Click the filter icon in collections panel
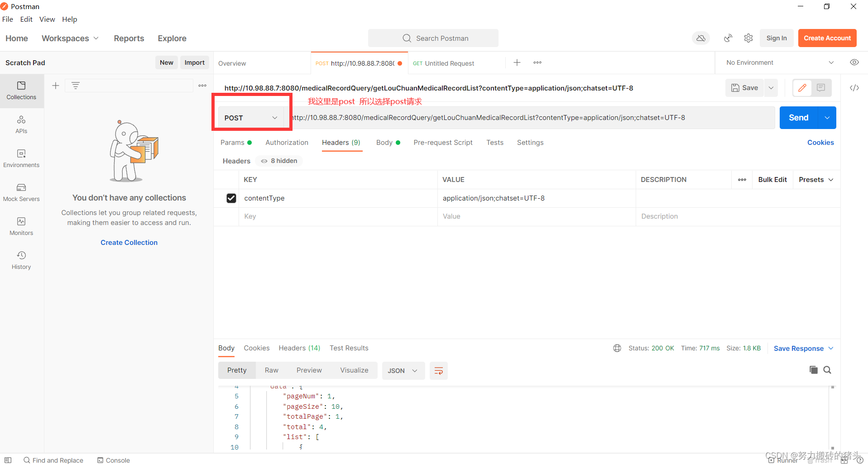Image resolution: width=868 pixels, height=464 pixels. coord(76,86)
